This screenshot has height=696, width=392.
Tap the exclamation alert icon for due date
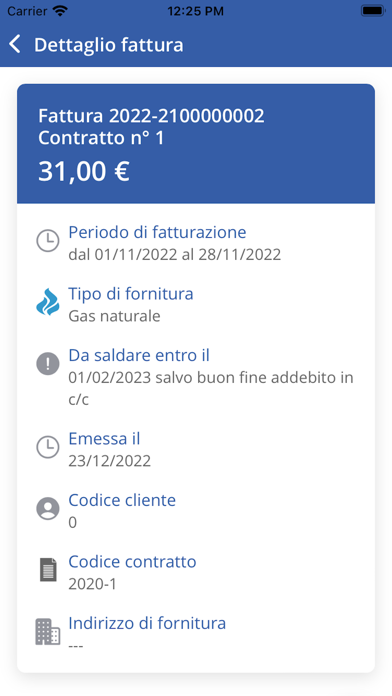coord(48,364)
